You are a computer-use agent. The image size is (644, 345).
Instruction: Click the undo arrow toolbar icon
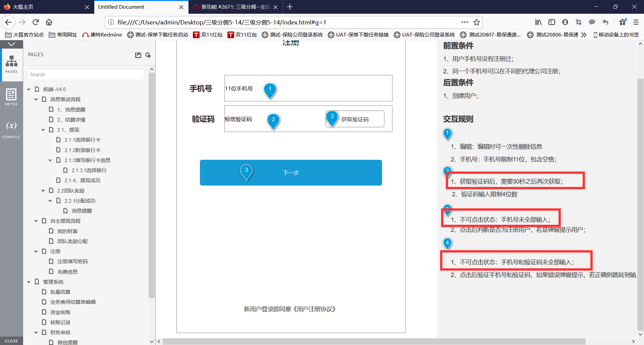coord(605,22)
